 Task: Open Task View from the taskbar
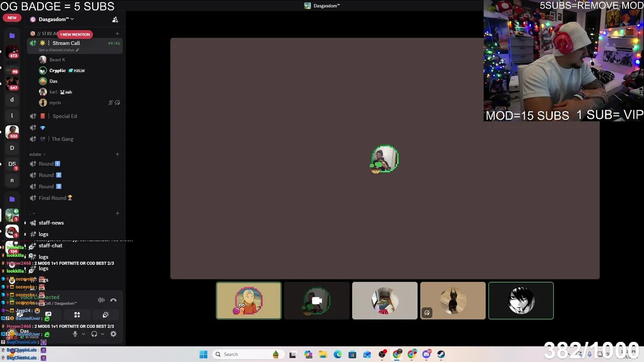[292, 354]
